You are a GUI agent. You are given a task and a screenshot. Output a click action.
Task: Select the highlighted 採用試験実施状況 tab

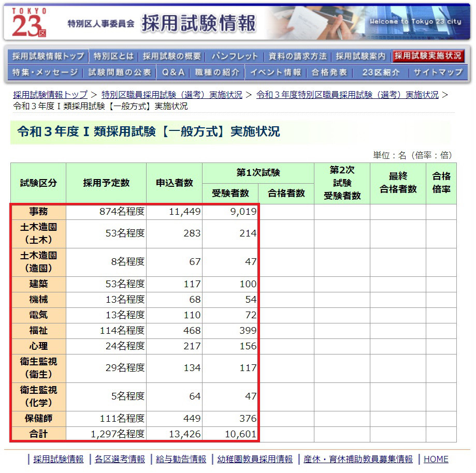[428, 56]
